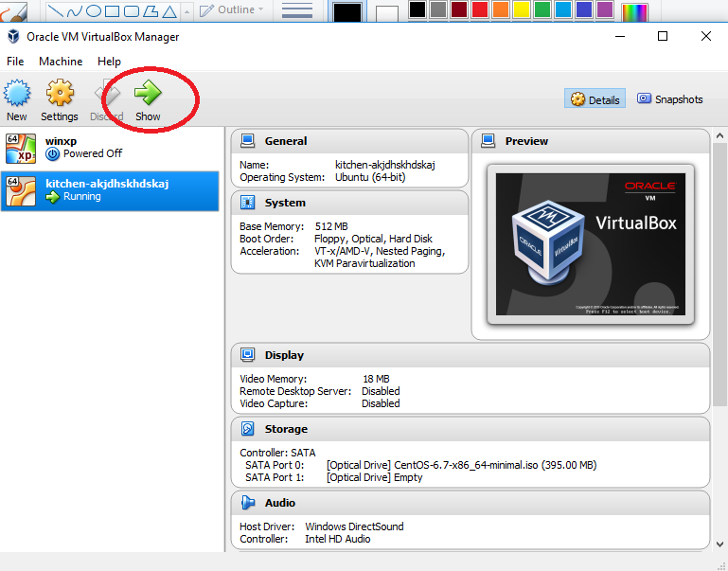Click the Storage section disk icon
728x571 pixels.
[x=247, y=428]
